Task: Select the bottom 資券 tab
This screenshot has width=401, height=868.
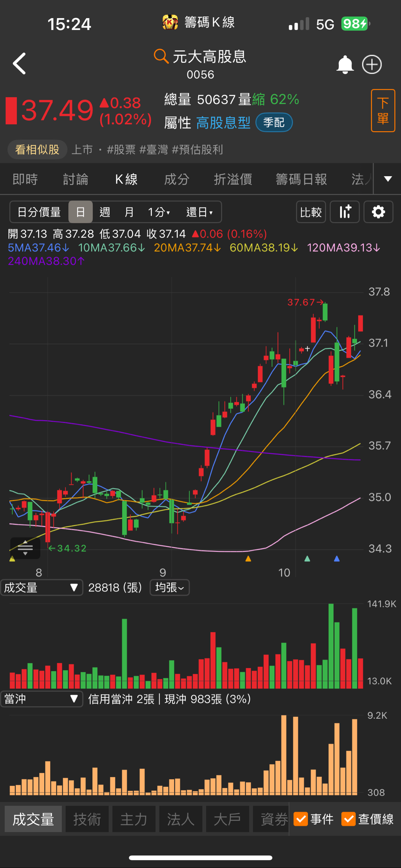Action: [x=271, y=819]
